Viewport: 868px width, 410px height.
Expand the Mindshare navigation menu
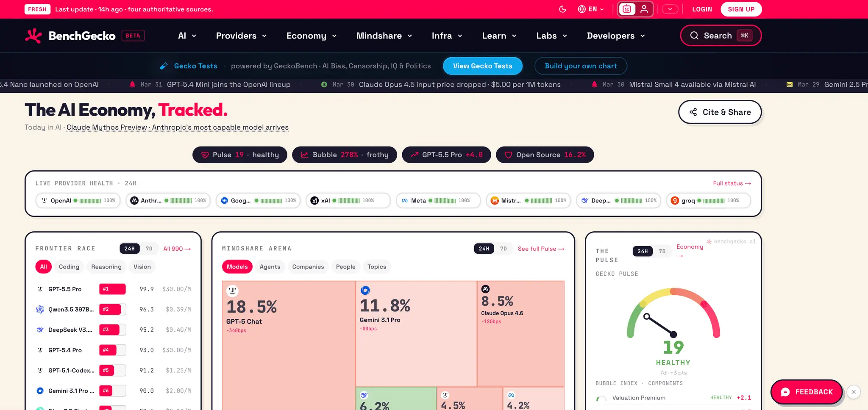click(x=384, y=36)
